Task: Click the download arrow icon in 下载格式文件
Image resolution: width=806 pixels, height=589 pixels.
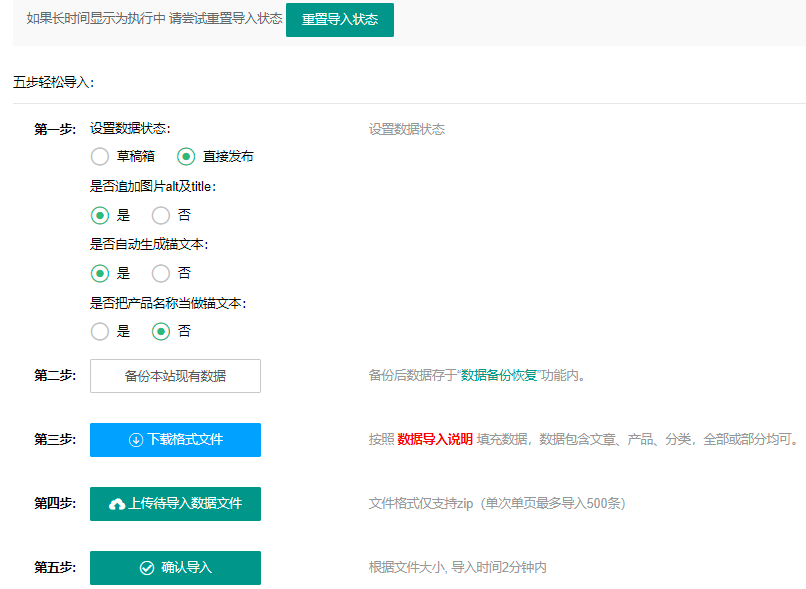Action: tap(136, 440)
